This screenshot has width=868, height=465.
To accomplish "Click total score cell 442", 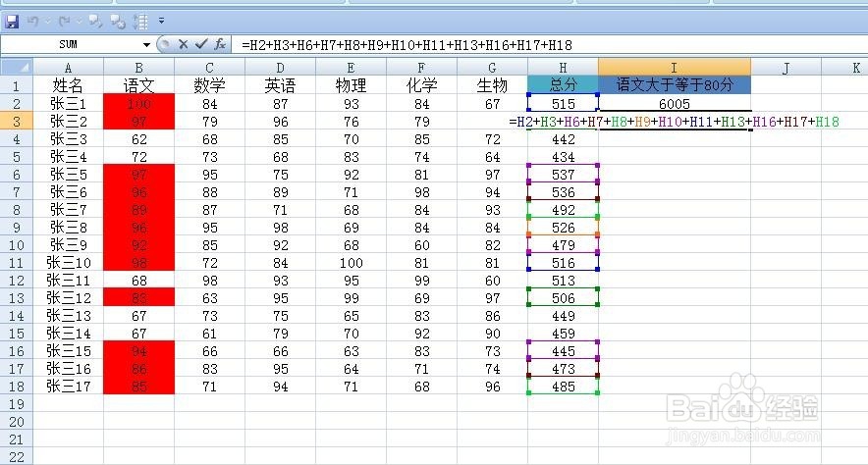I will tap(563, 138).
